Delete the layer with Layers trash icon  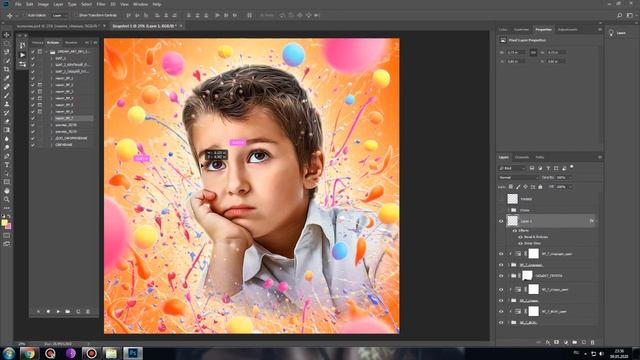(593, 342)
